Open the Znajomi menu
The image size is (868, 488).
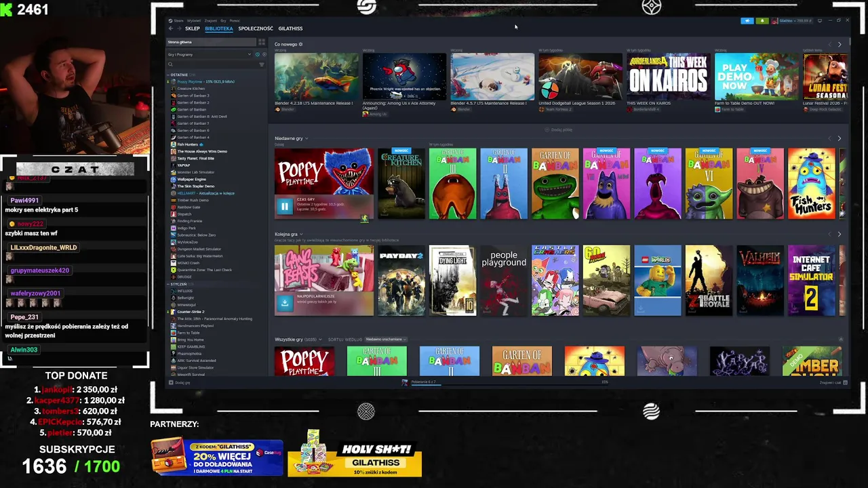pos(211,21)
